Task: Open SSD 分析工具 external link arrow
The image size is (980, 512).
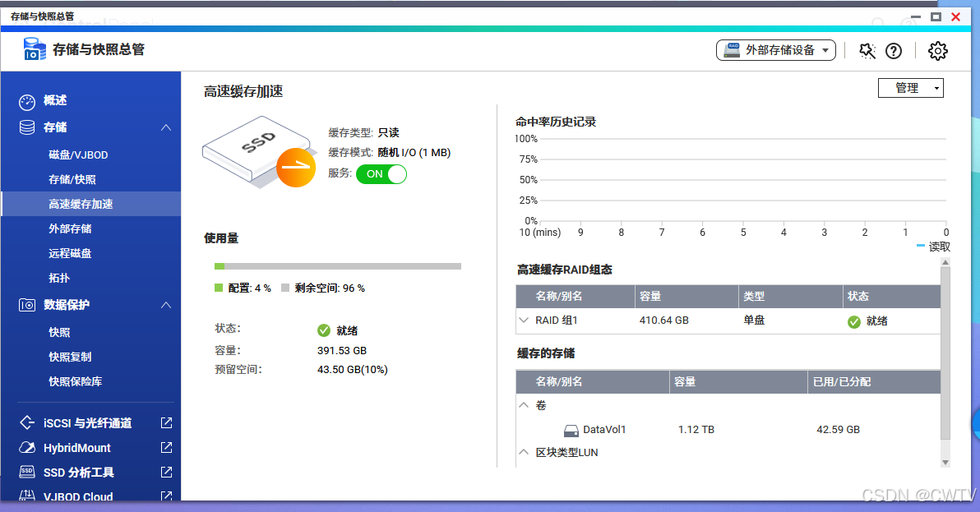Action: point(166,472)
